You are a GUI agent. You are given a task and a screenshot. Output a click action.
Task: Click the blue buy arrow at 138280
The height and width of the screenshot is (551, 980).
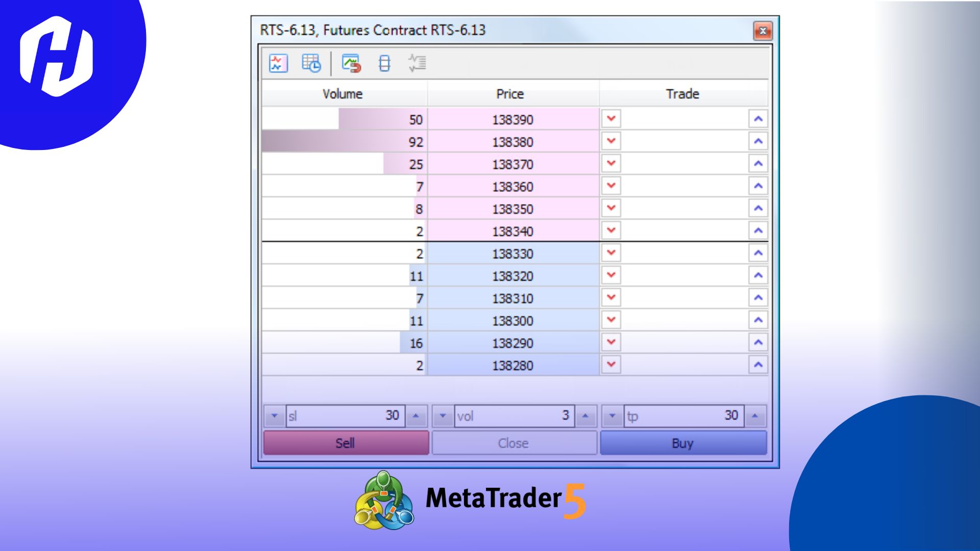pyautogui.click(x=757, y=365)
